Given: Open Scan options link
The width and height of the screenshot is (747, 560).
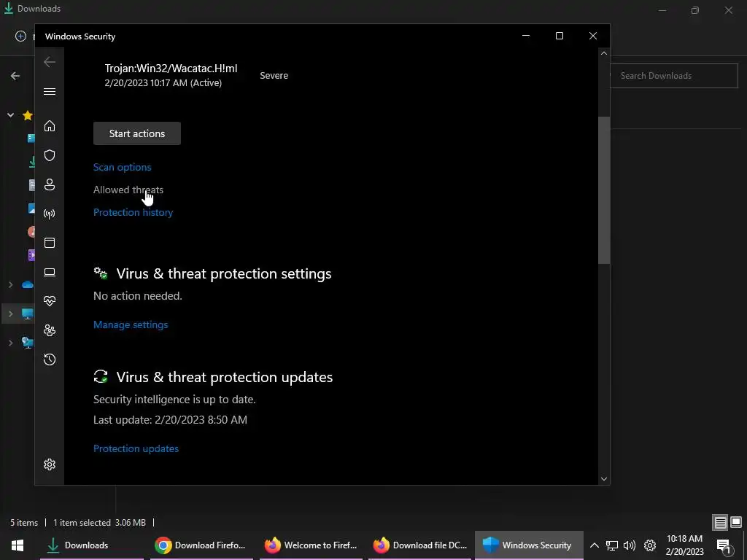Looking at the screenshot, I should [122, 167].
